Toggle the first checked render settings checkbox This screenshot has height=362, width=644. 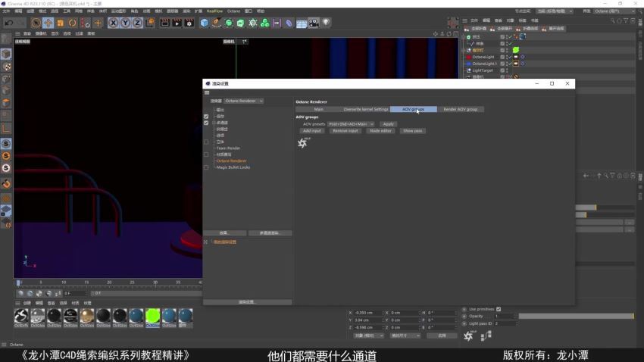(206, 117)
